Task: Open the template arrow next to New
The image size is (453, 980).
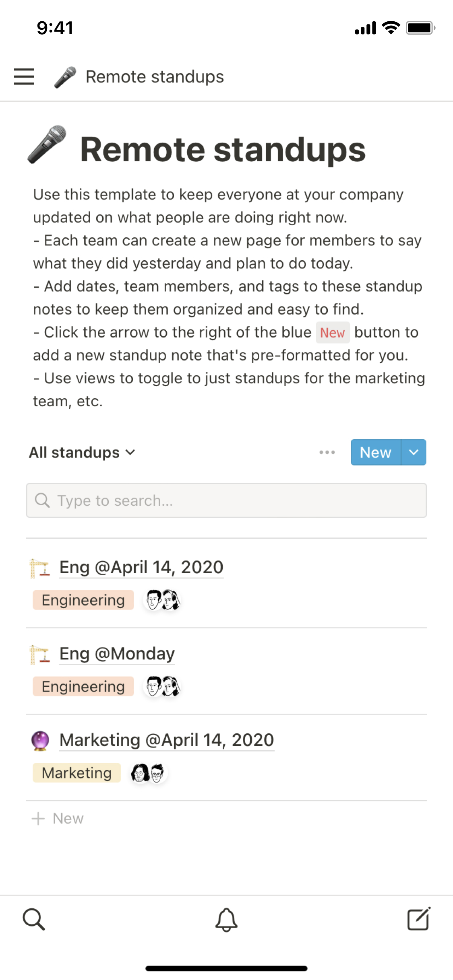Action: 414,452
